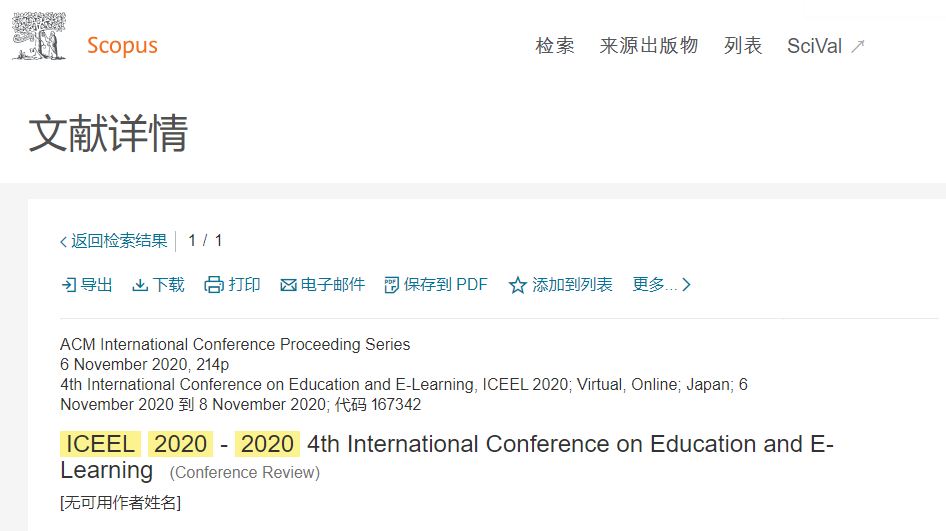Open the Scopus home link
The width and height of the screenshot is (946, 531).
pyautogui.click(x=122, y=45)
